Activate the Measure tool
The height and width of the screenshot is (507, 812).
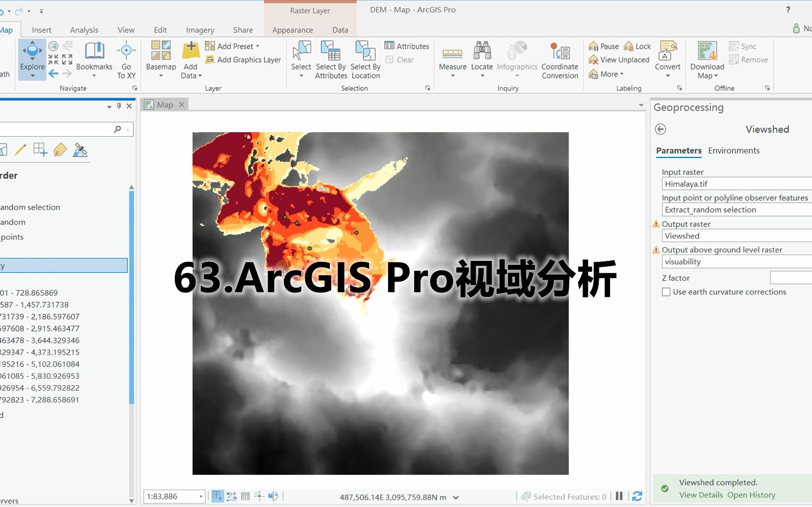[453, 59]
